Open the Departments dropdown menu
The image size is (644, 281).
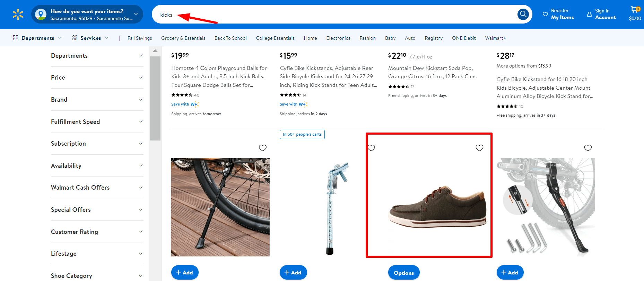pyautogui.click(x=37, y=38)
